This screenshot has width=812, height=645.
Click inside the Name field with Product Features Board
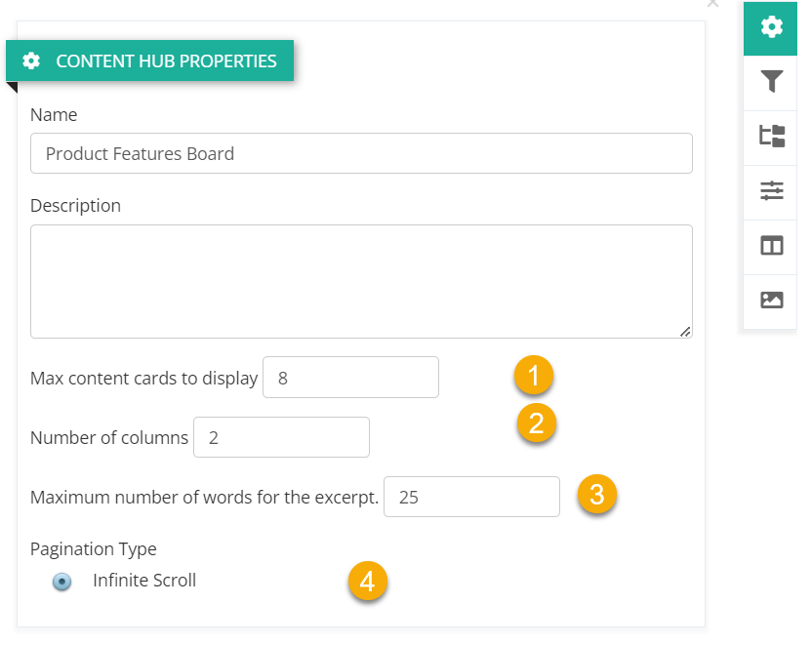pos(361,153)
